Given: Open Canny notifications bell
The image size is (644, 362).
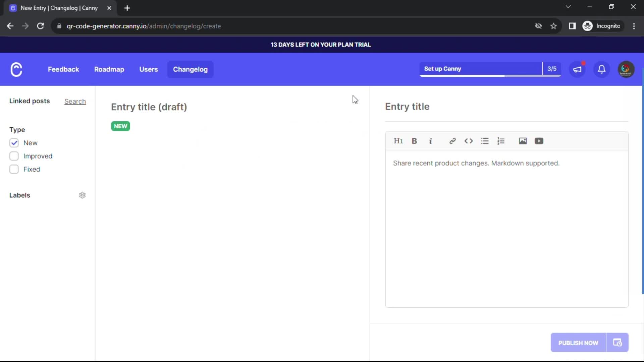Looking at the screenshot, I should [601, 69].
